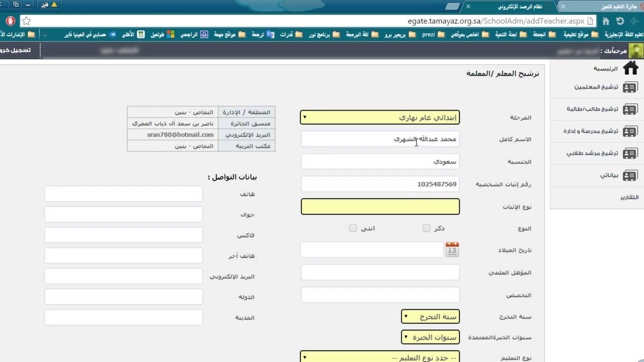This screenshot has height=362, width=644.
Task: Expand the سنة التخرج dropdown
Action: [430, 317]
